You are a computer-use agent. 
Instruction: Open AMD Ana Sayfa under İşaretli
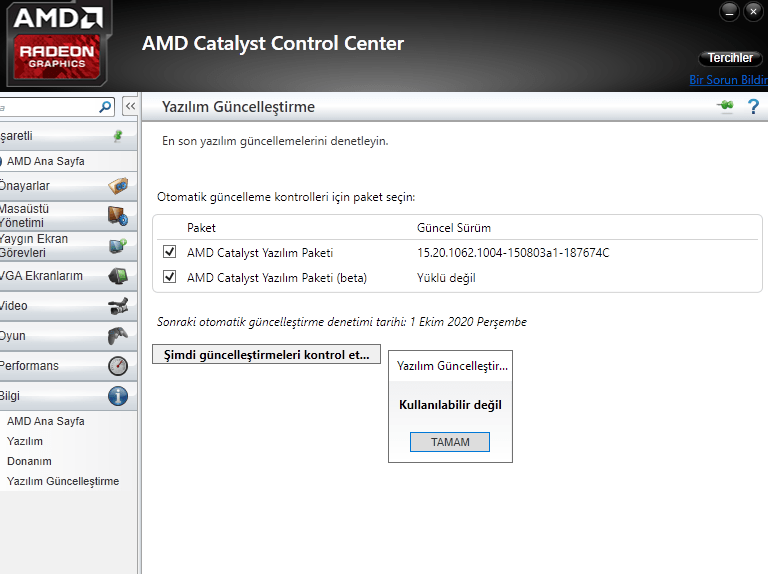pos(46,161)
